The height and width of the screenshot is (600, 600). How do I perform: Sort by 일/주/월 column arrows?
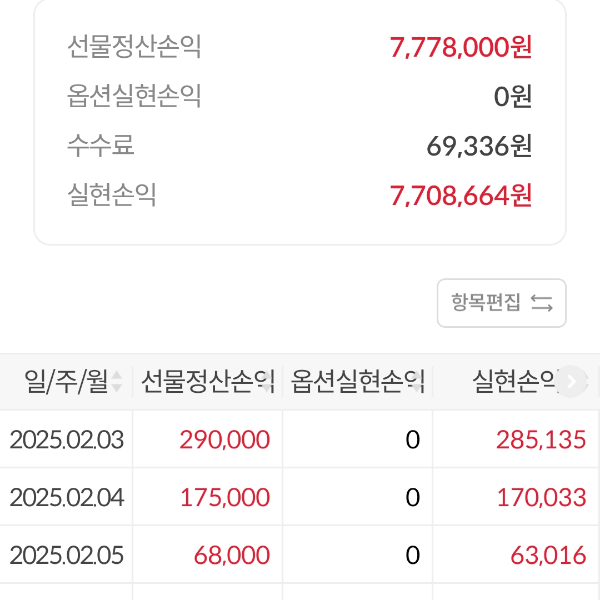click(x=117, y=381)
